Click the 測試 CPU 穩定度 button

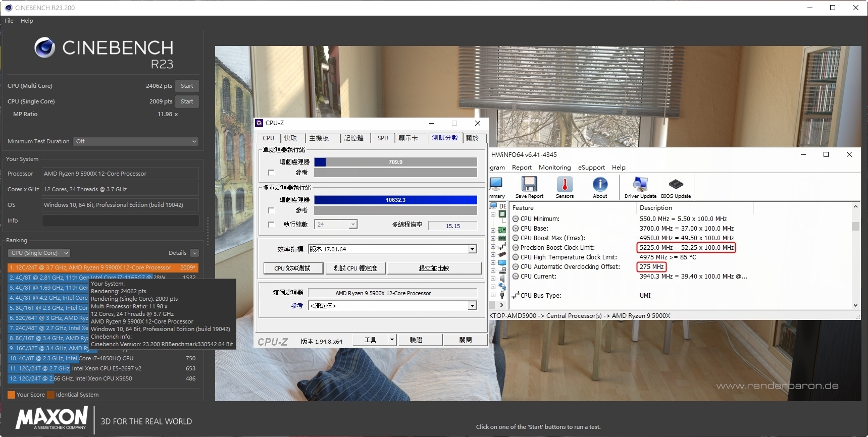[355, 268]
